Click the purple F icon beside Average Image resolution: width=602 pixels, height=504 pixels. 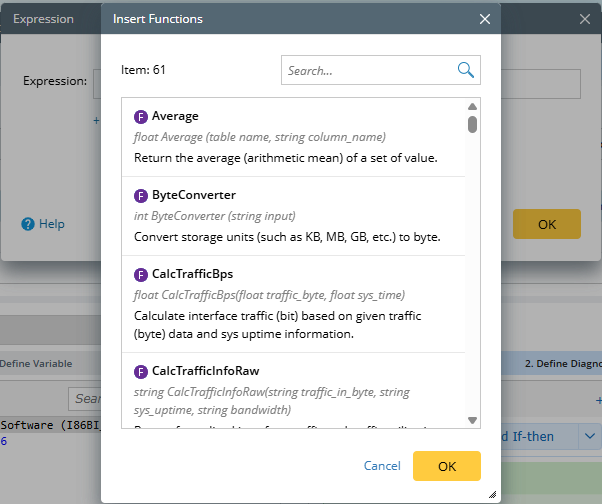point(141,117)
